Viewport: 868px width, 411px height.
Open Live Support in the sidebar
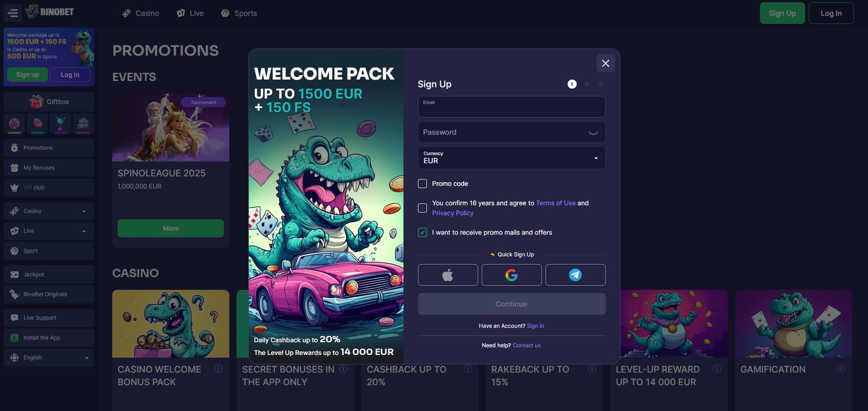click(x=49, y=318)
